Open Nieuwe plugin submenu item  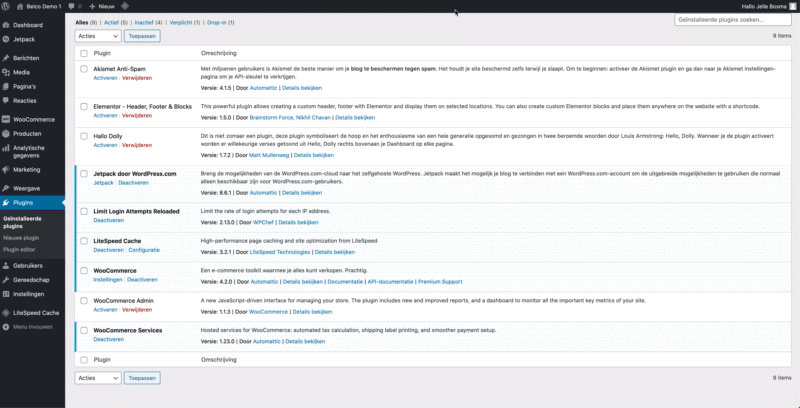coord(21,238)
